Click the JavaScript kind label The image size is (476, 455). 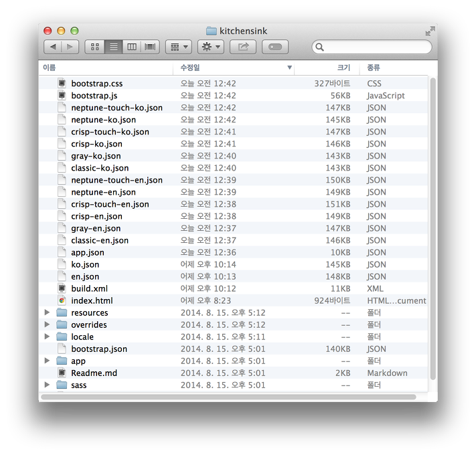click(x=386, y=96)
